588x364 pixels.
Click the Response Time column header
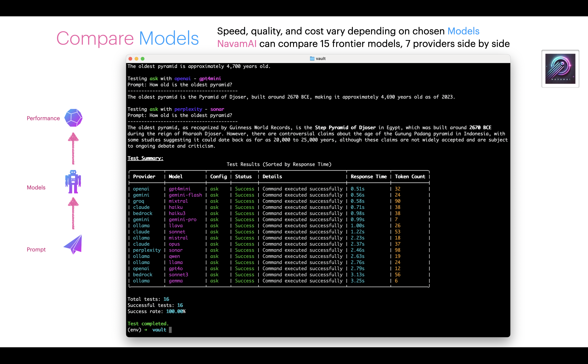[368, 177]
